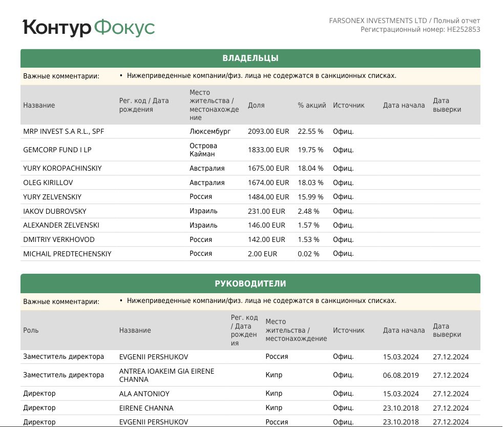Click the ВЛАДЕЛЬЦЫ section header bar
The height and width of the screenshot is (427, 504).
[250, 58]
